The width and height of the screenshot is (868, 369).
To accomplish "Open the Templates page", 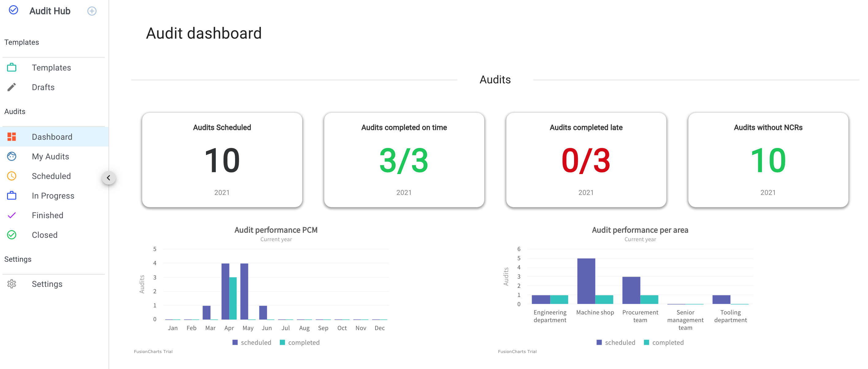I will click(x=51, y=67).
